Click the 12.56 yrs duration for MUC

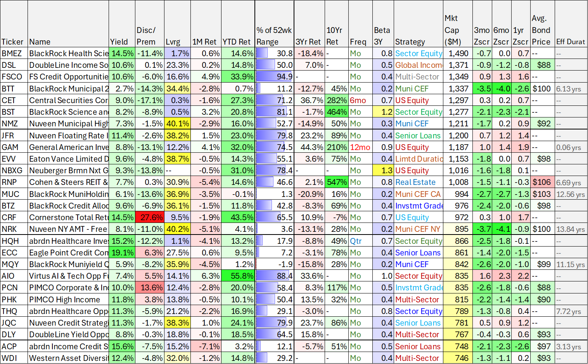(x=571, y=194)
